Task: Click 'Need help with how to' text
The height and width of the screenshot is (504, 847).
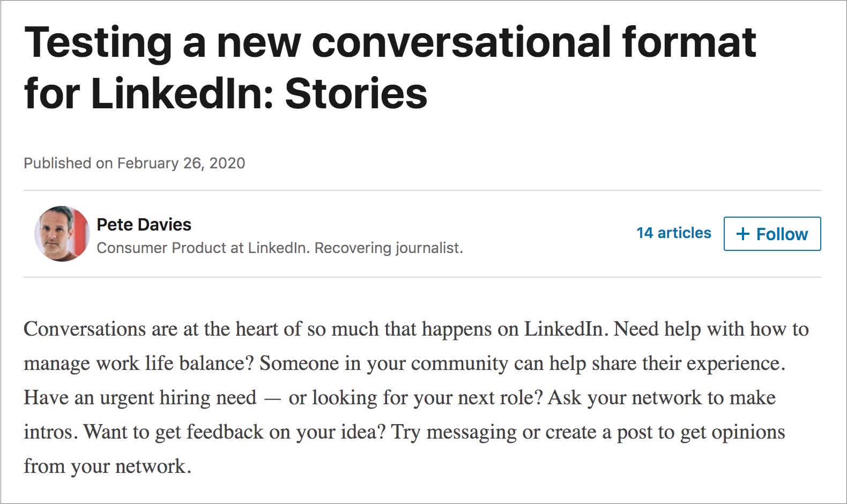Action: pyautogui.click(x=711, y=329)
